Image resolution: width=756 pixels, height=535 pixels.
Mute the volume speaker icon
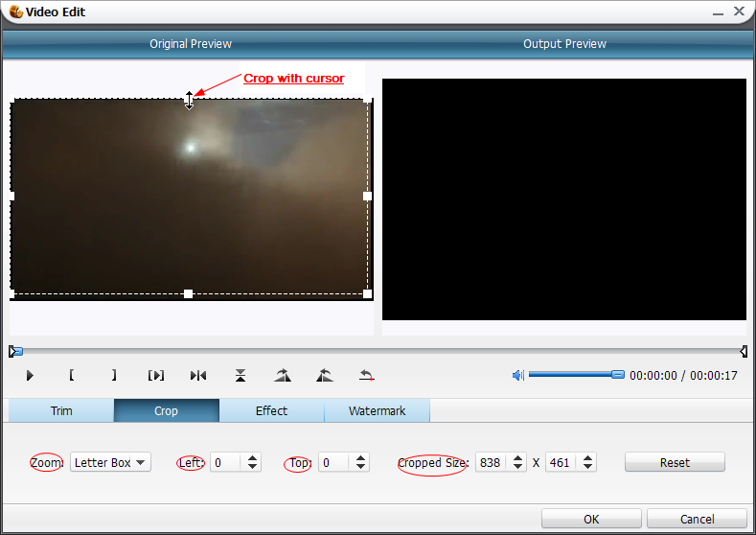[x=517, y=375]
